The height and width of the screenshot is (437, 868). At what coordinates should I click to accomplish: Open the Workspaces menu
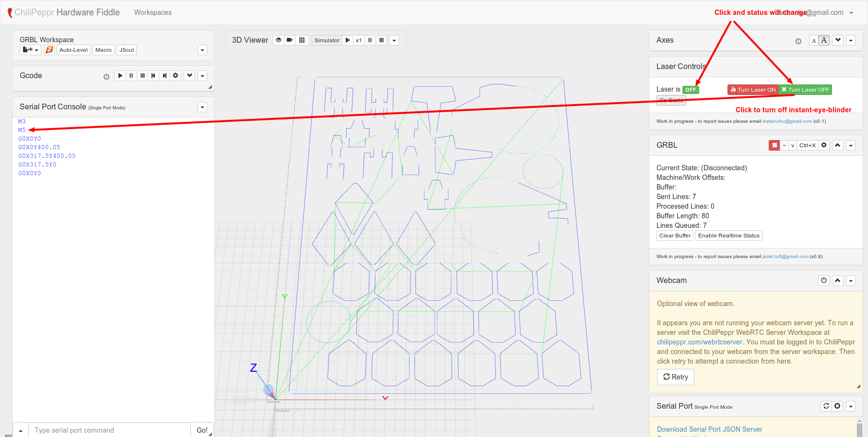(152, 12)
